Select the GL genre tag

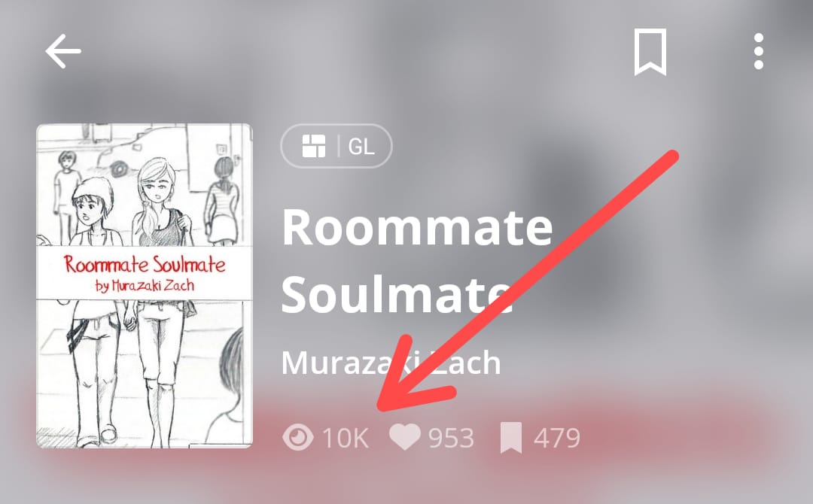(361, 147)
